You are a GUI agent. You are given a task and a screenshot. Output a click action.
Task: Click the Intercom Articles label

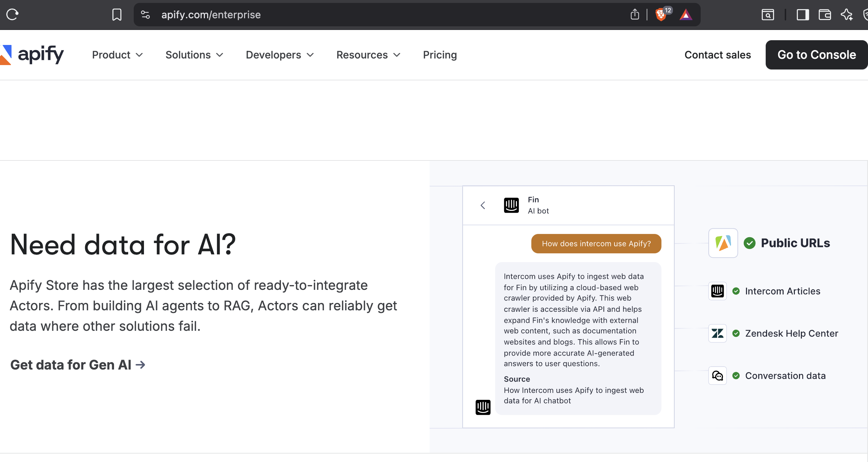(783, 291)
